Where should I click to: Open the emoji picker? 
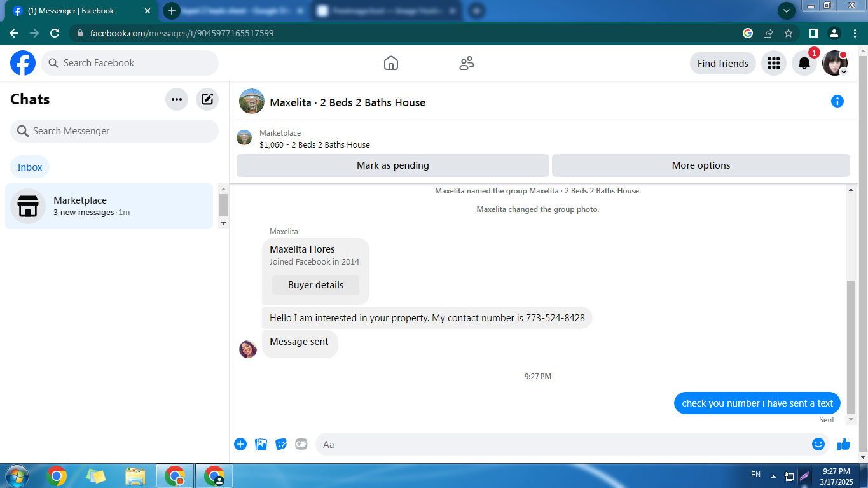coord(818,444)
